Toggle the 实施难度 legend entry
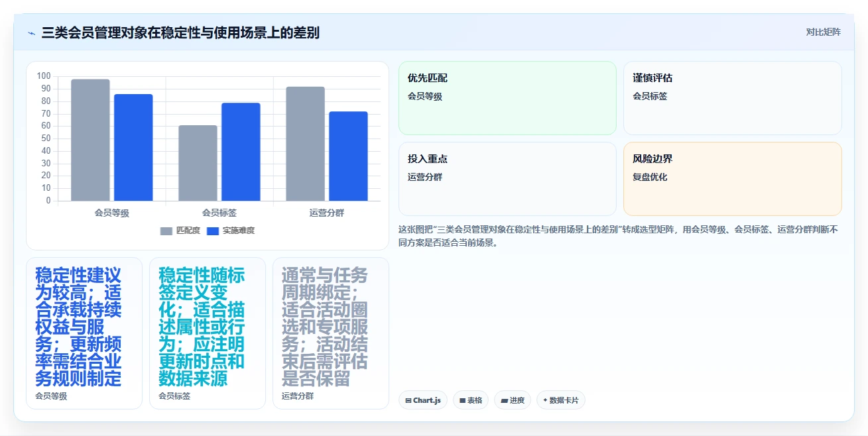 click(231, 231)
